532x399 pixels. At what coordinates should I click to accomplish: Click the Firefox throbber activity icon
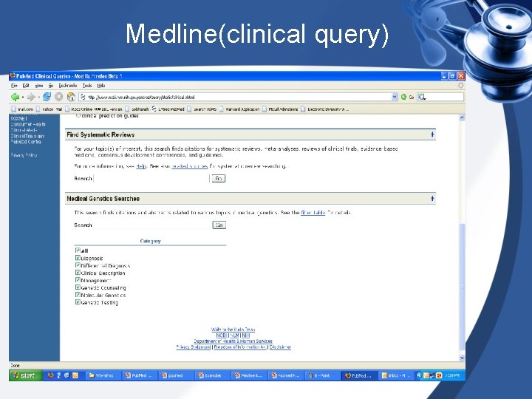point(460,86)
